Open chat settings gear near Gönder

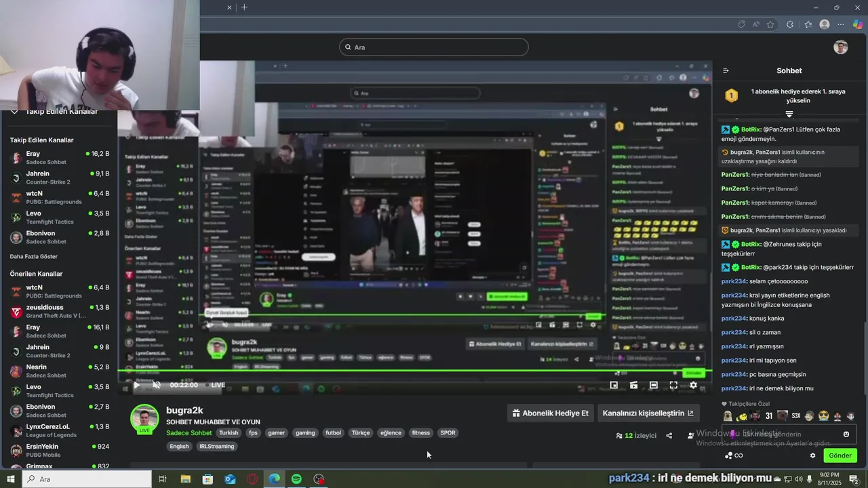coord(813,455)
